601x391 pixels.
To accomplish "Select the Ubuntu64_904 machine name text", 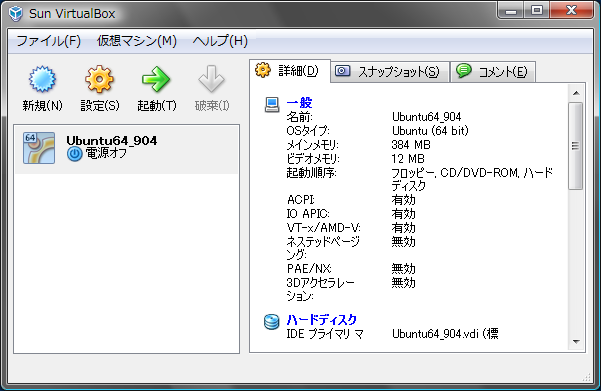I will coord(112,141).
